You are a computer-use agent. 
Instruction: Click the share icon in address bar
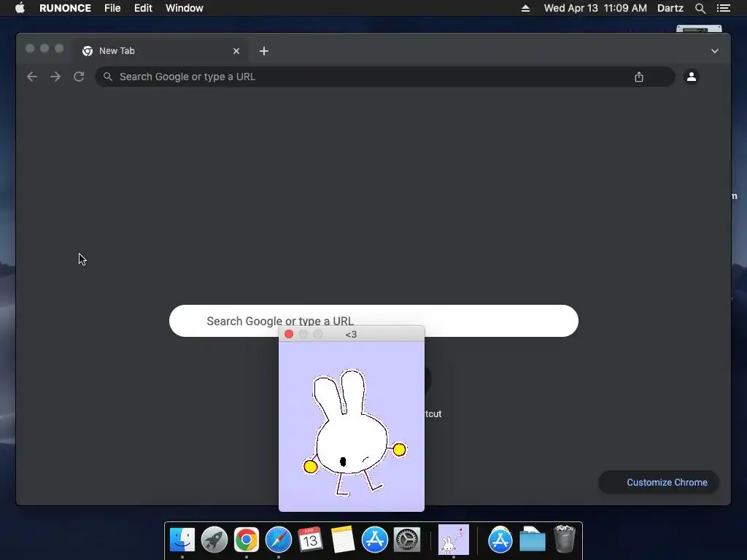[x=639, y=77]
